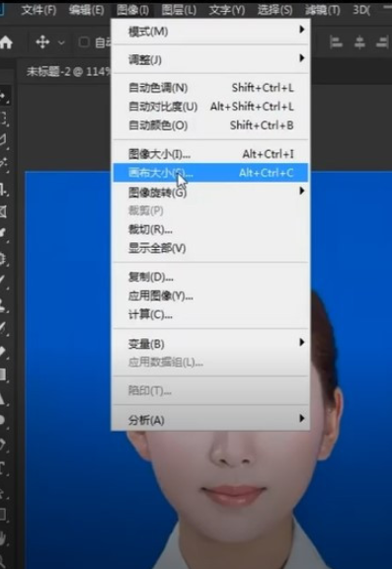The image size is (392, 569).
Task: Close the 图像(I) menu in menu bar
Action: [132, 10]
